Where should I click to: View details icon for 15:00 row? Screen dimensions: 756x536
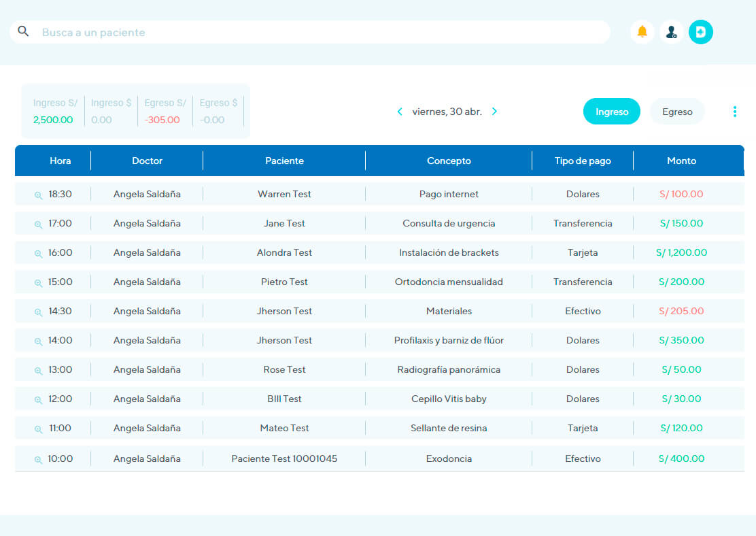(x=38, y=283)
